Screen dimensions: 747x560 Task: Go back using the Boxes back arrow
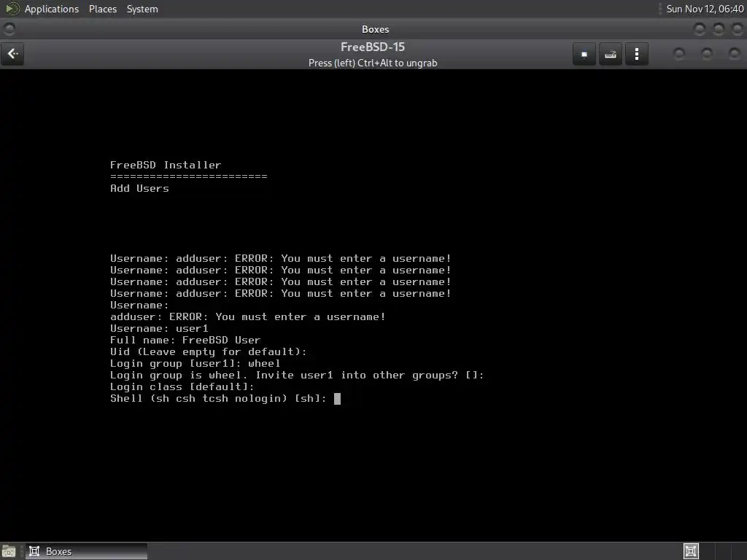point(13,54)
